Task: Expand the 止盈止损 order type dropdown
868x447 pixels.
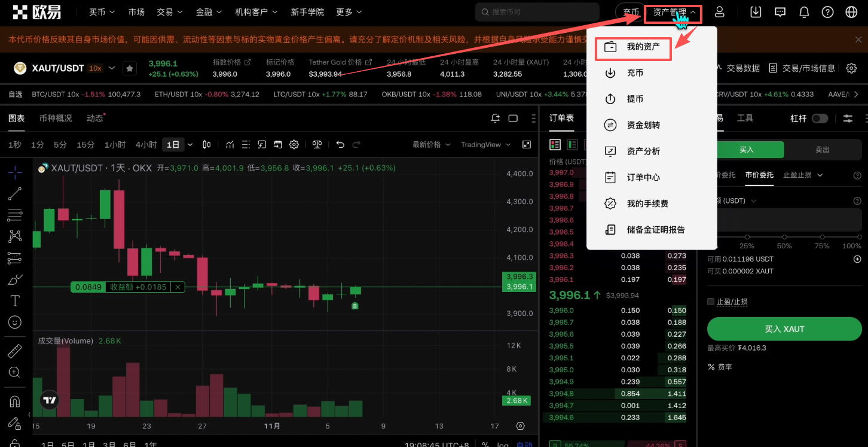Action: (802, 174)
